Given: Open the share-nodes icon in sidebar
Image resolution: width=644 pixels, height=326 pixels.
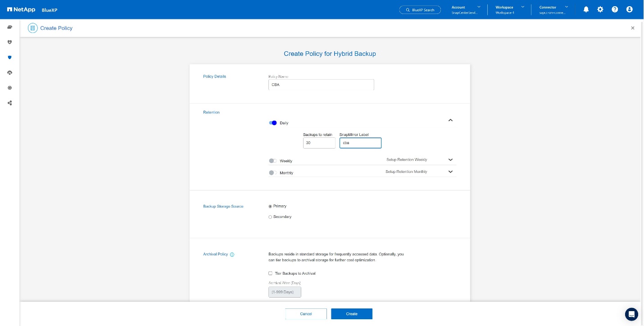Looking at the screenshot, I should 9,103.
